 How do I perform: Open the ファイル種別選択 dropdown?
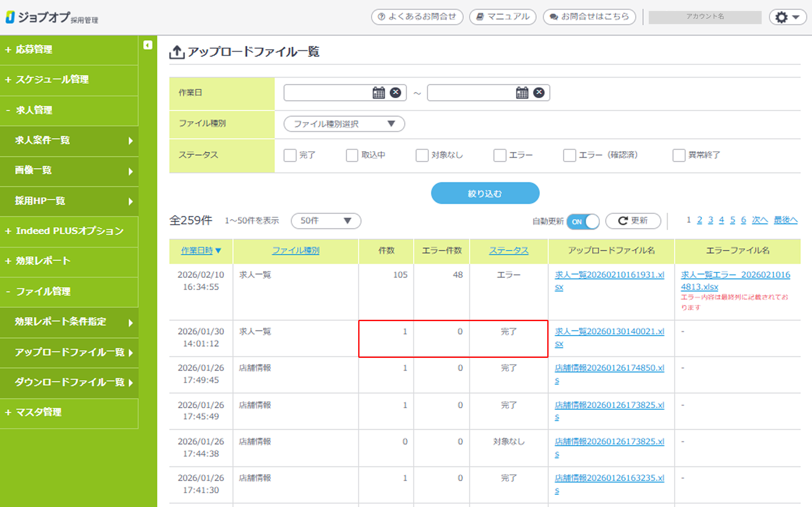click(344, 124)
